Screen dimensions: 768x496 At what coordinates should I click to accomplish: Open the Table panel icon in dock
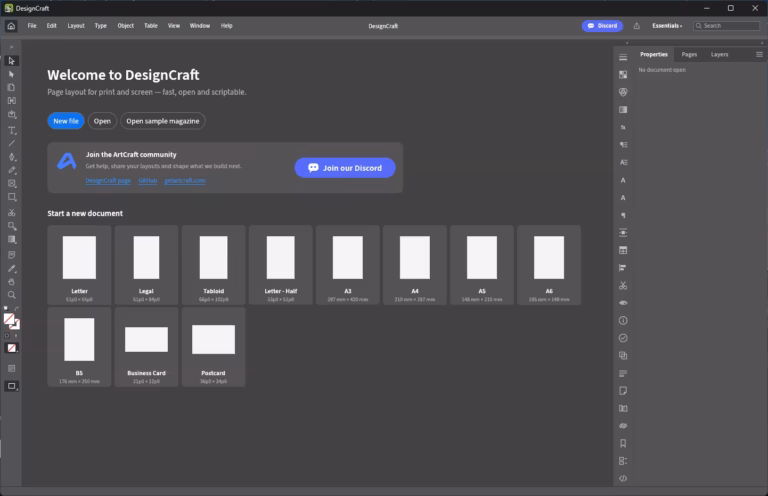[623, 250]
